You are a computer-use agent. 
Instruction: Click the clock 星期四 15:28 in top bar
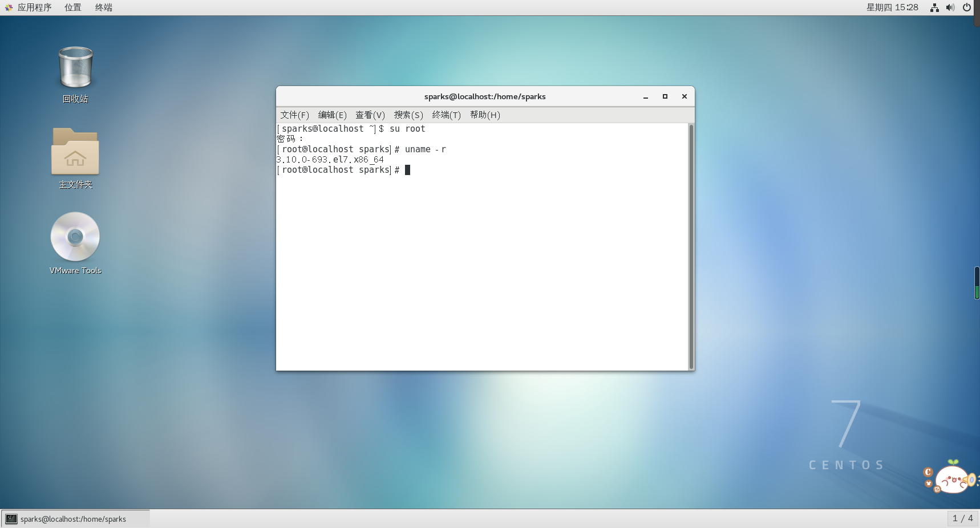tap(892, 7)
